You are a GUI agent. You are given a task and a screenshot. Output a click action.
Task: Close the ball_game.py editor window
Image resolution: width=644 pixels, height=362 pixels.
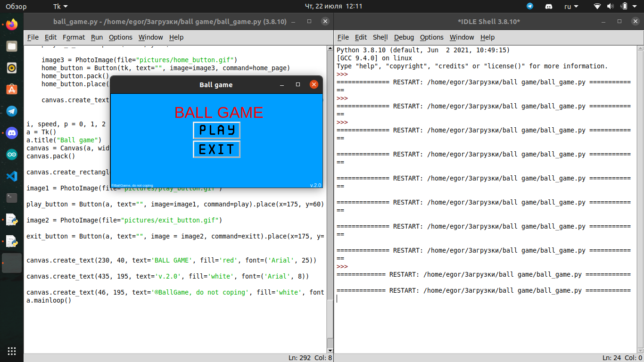(x=325, y=21)
